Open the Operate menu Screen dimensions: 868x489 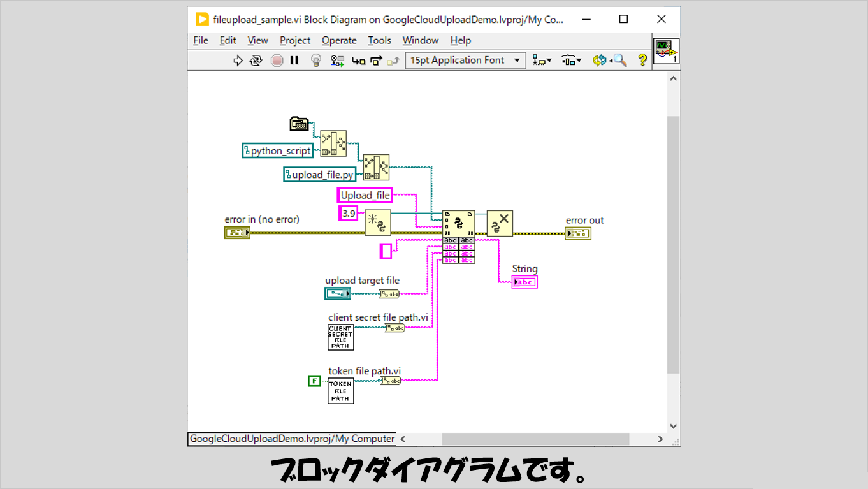click(x=338, y=40)
